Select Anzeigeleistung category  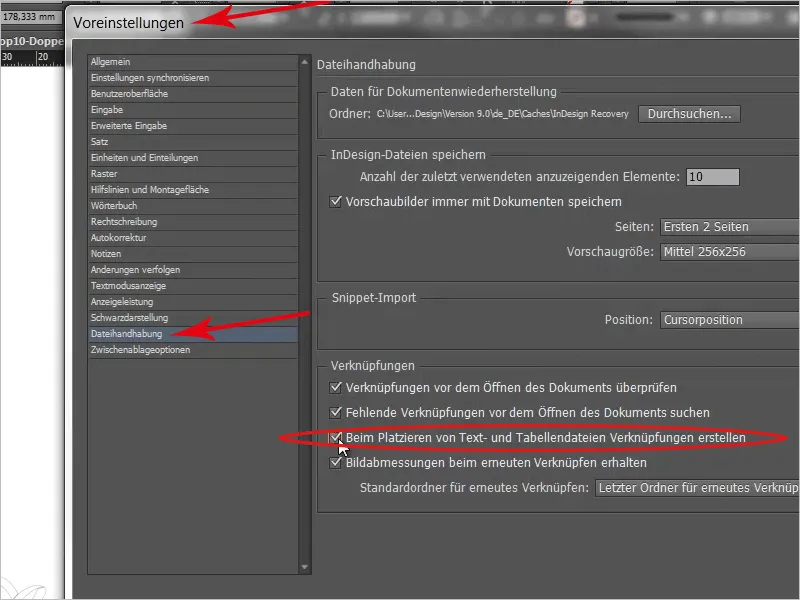(193, 302)
